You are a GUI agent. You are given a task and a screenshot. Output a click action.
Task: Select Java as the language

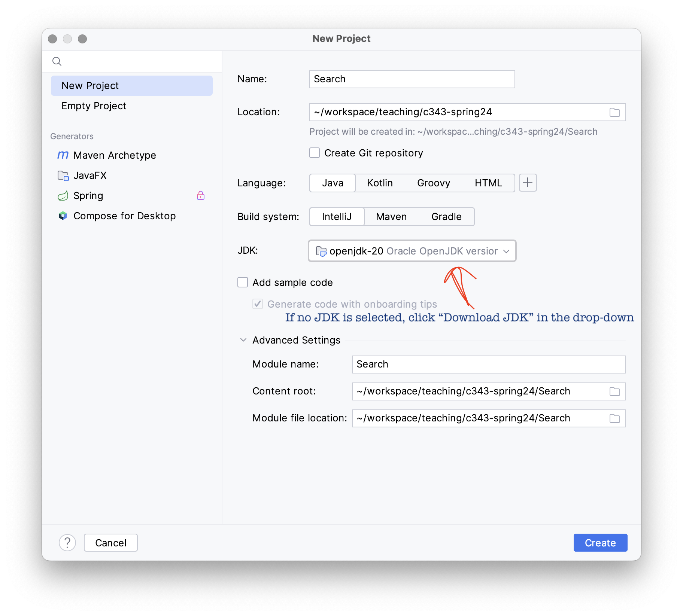pyautogui.click(x=333, y=183)
